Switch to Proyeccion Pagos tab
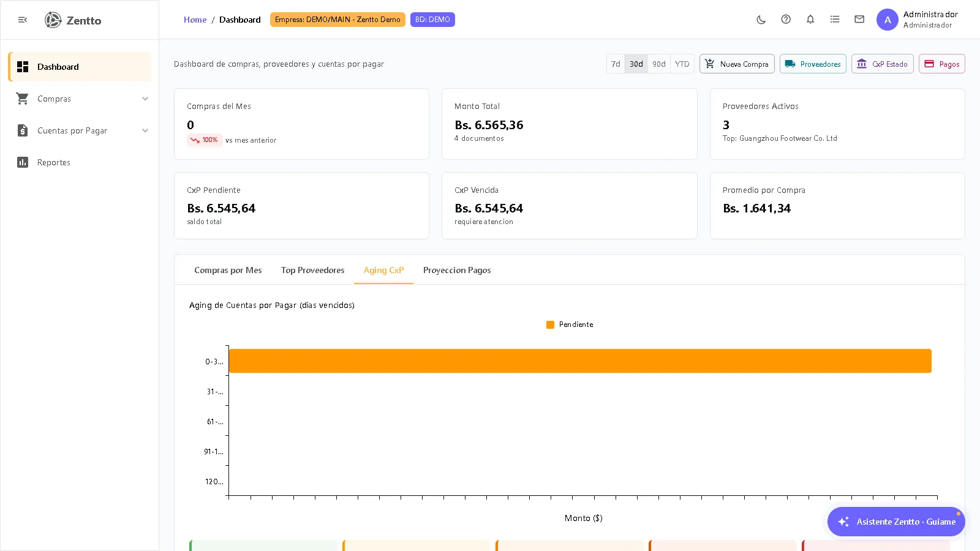Viewport: 980px width, 551px height. click(457, 270)
